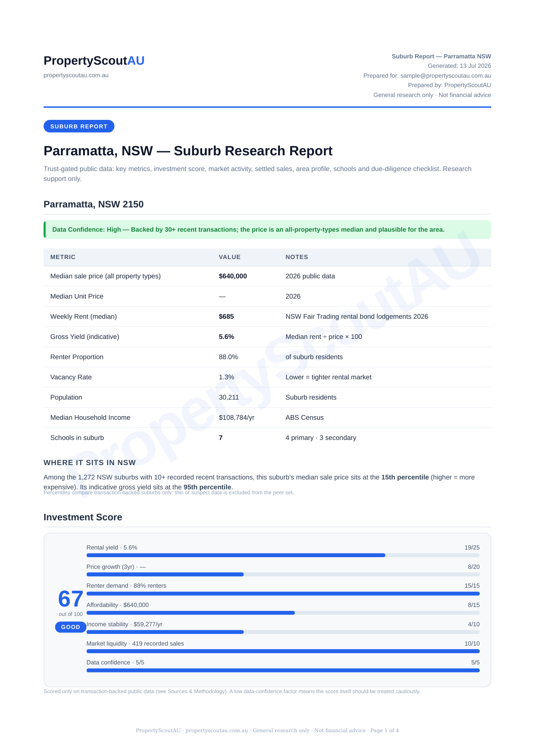Click the 'Generated: 13 Jul 2026' text

tap(460, 66)
